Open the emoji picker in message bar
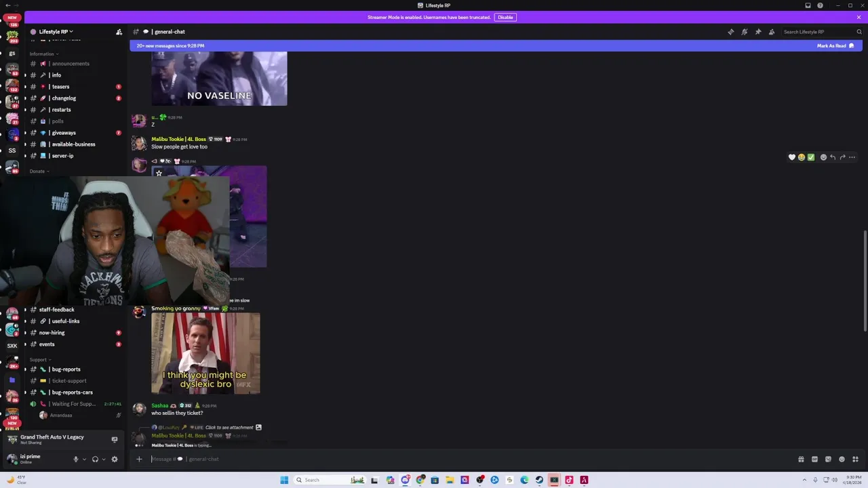Screen dimensions: 868x488 842,459
